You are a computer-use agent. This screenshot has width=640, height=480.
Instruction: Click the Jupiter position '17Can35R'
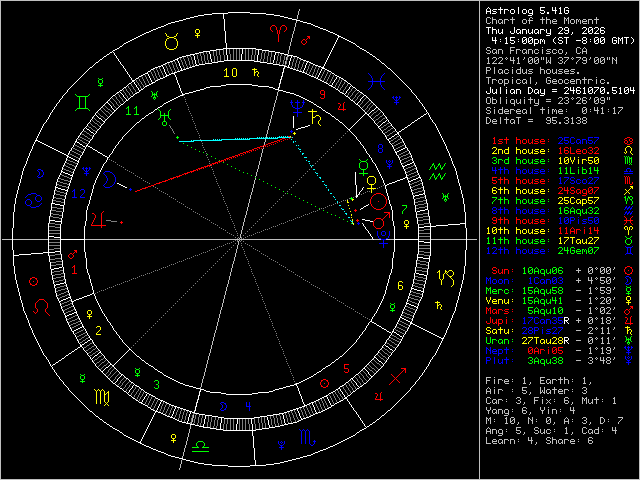click(x=545, y=321)
